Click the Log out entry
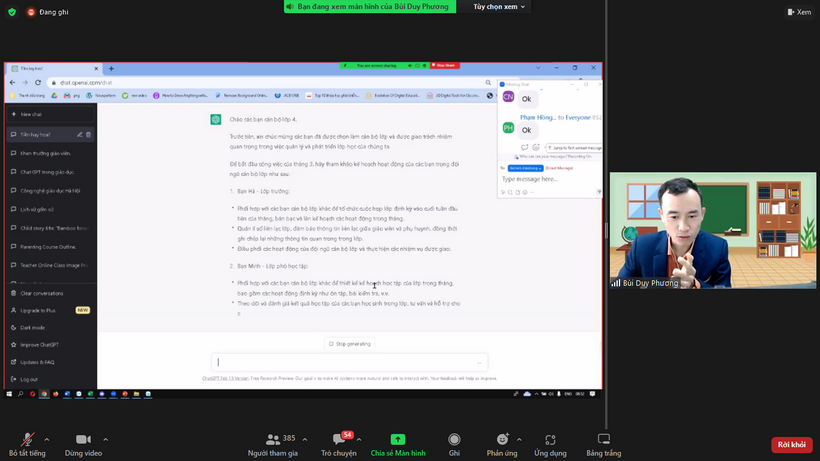820x461 pixels. (x=29, y=379)
